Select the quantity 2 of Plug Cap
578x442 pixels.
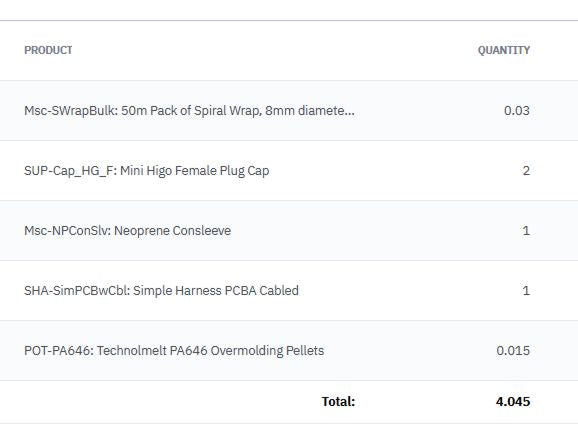[526, 171]
